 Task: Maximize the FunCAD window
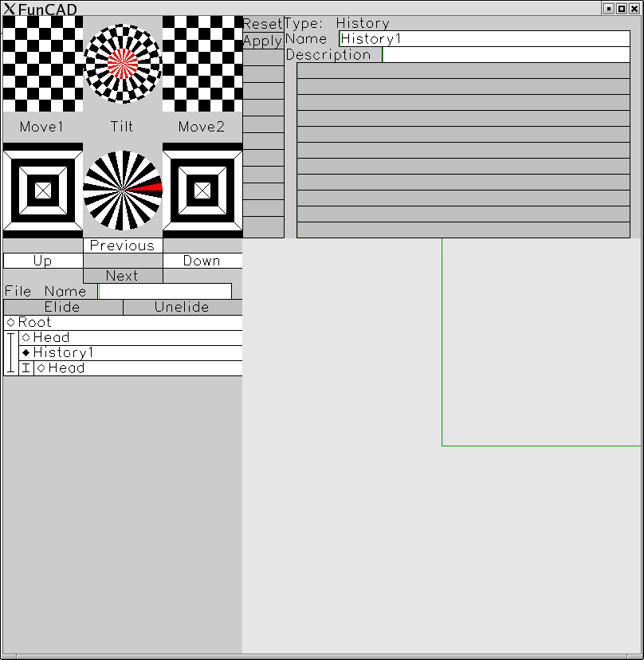(x=621, y=9)
